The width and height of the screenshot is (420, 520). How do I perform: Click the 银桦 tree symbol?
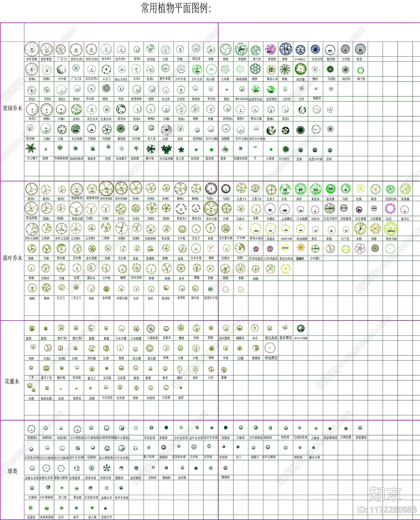[x=255, y=69]
